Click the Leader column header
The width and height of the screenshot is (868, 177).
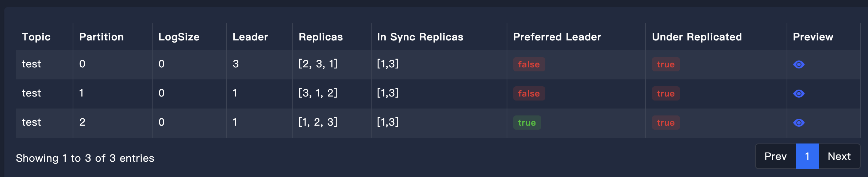coord(250,37)
